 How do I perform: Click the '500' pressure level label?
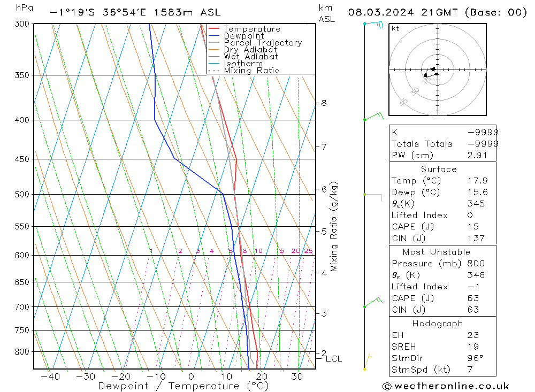[22, 195]
